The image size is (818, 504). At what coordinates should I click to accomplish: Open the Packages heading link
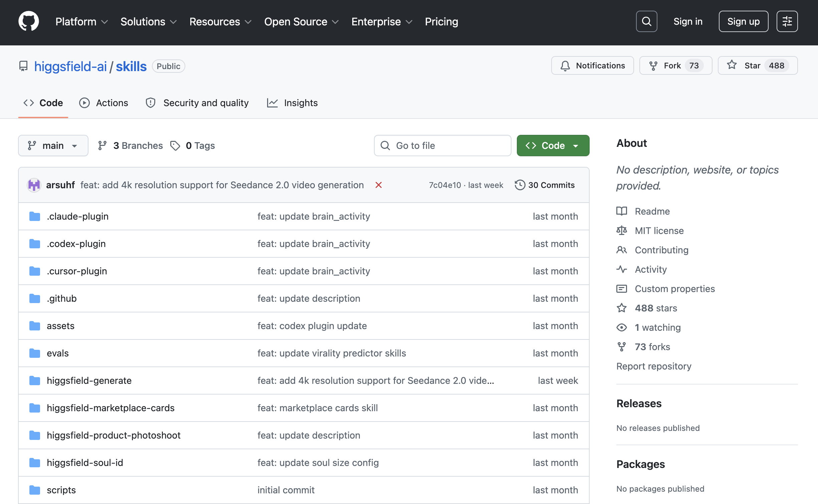pyautogui.click(x=641, y=464)
